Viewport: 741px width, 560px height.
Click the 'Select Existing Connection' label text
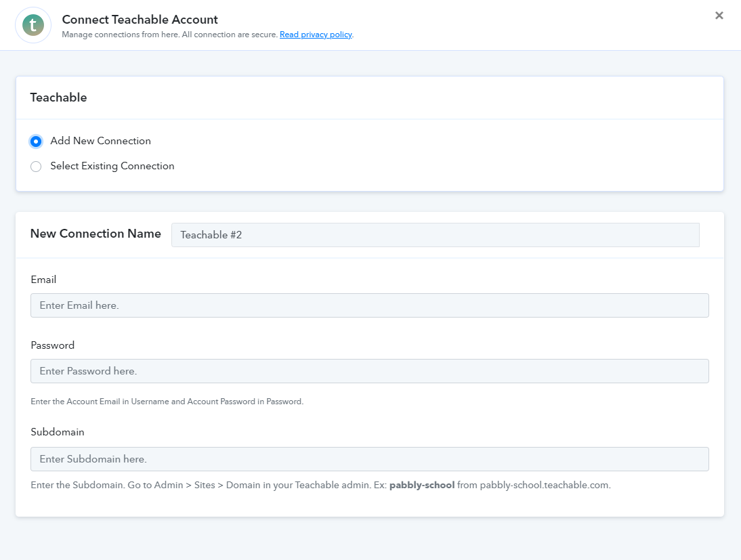pyautogui.click(x=112, y=166)
